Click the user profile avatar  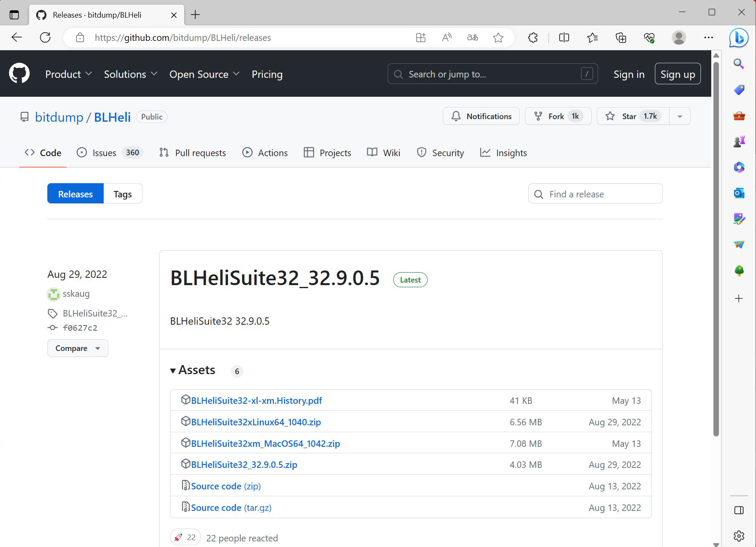pyautogui.click(x=679, y=37)
